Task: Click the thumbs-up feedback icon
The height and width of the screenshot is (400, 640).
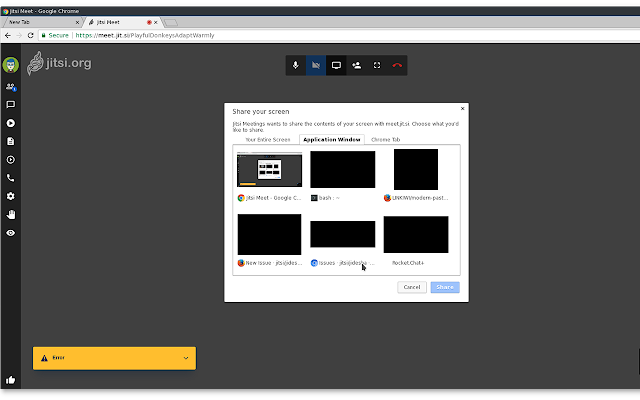Action: point(11,380)
